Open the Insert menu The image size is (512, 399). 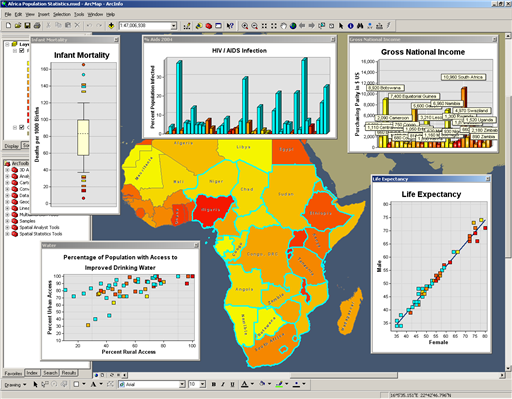pyautogui.click(x=44, y=14)
